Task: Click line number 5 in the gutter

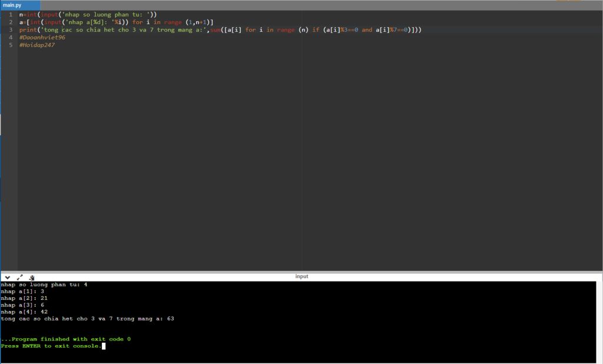Action: [11, 45]
